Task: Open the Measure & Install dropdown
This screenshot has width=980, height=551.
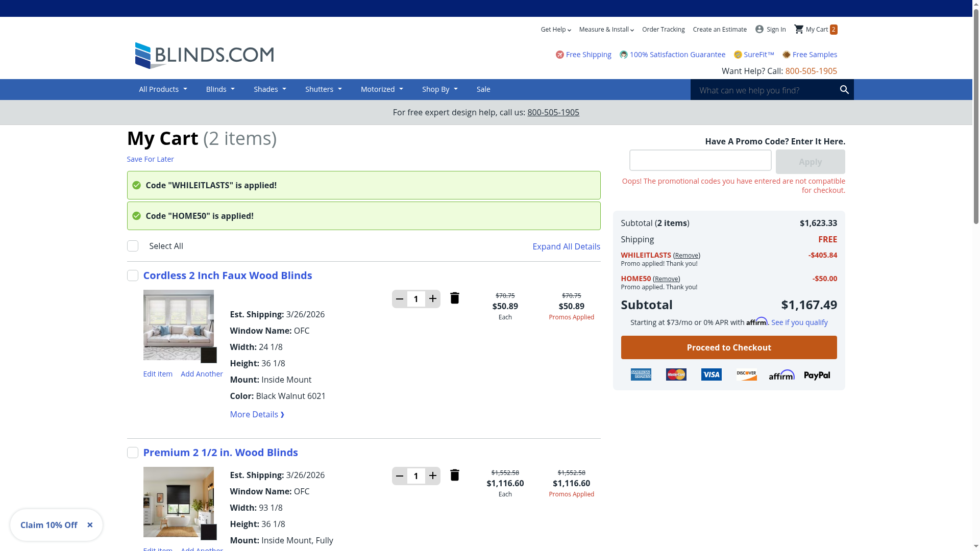Action: coord(606,30)
